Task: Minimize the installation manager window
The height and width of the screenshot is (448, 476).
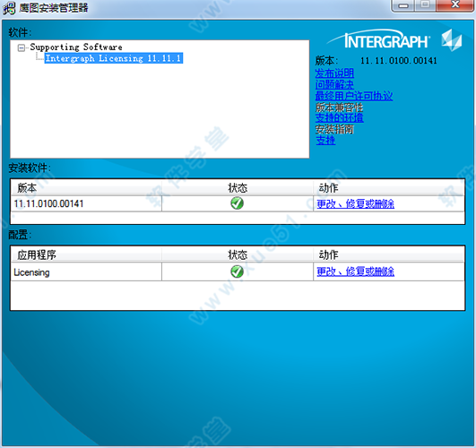Action: click(x=403, y=5)
